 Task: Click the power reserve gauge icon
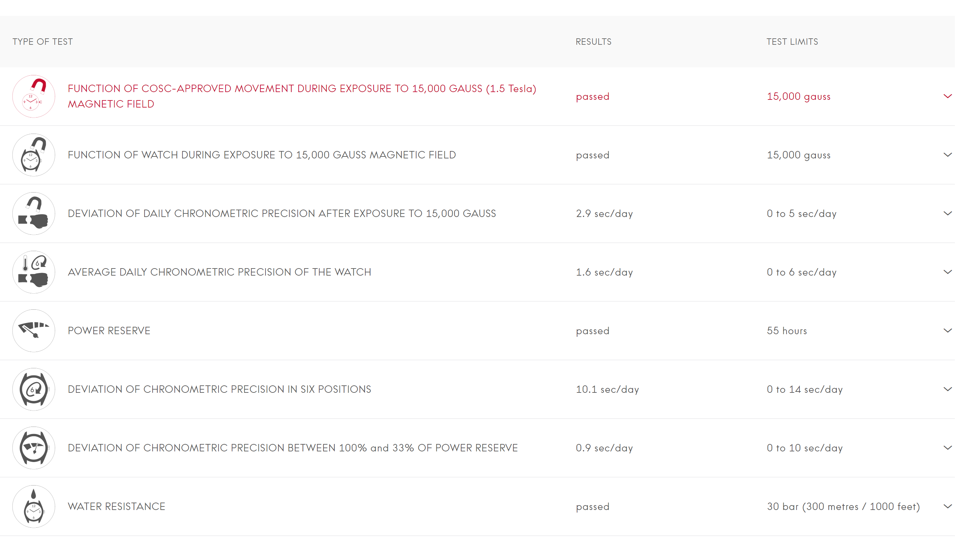pos(33,331)
